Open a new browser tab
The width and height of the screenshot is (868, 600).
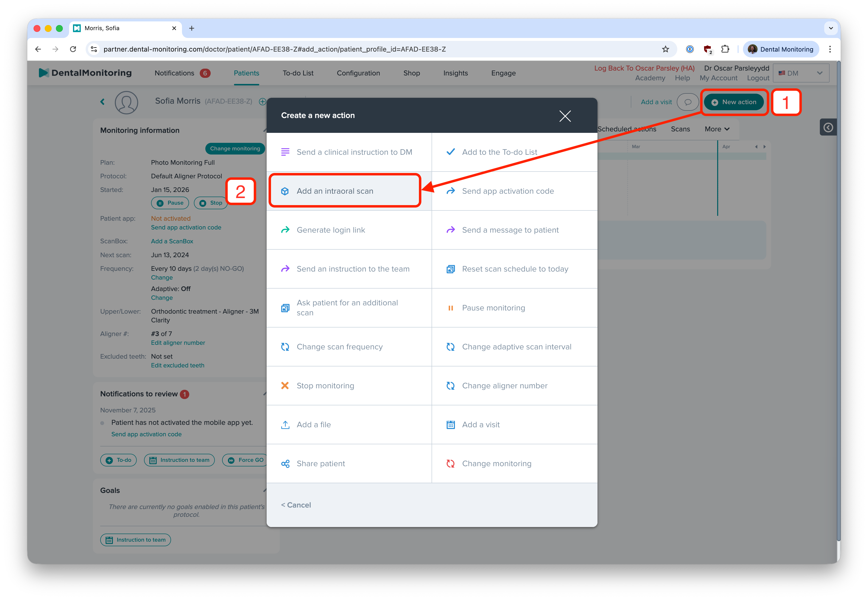coord(191,28)
